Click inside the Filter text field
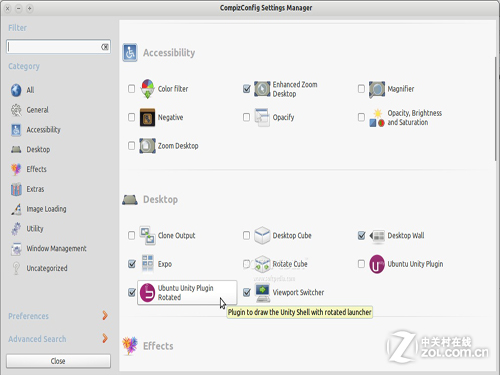Image resolution: width=500 pixels, height=375 pixels. click(x=58, y=47)
